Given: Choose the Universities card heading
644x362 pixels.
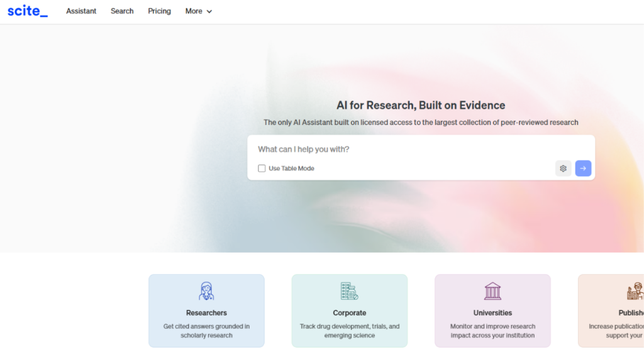Looking at the screenshot, I should coord(492,313).
